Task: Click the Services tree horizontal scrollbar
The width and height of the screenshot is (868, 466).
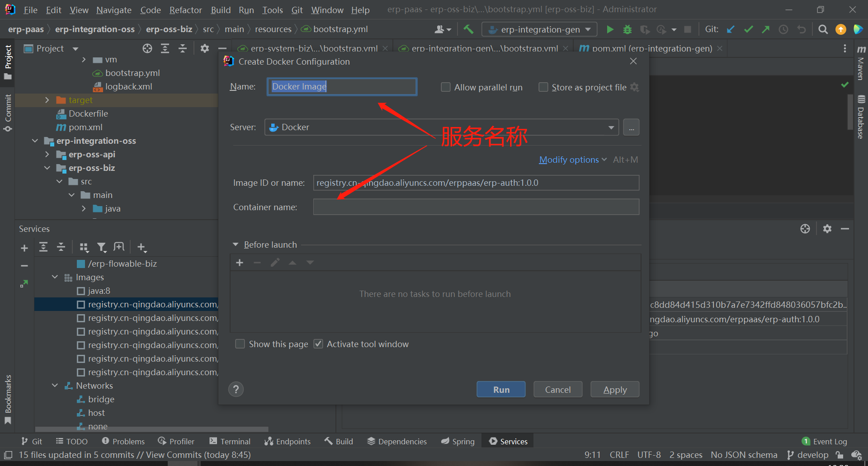Action: coord(151,429)
